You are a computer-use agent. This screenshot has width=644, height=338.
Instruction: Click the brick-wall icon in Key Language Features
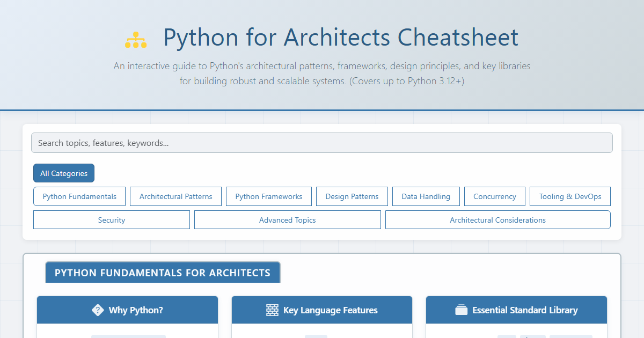(x=273, y=310)
